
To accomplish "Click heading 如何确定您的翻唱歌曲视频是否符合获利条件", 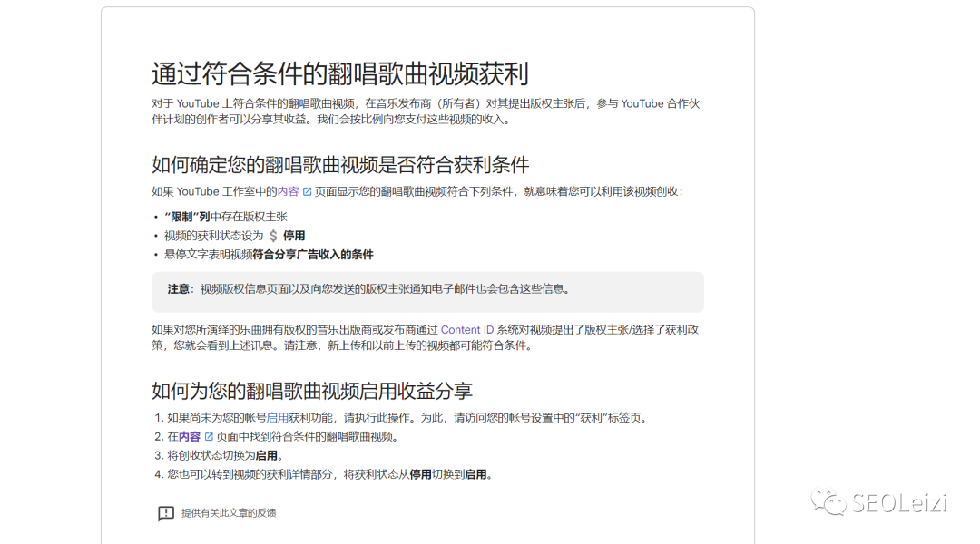I will (340, 165).
